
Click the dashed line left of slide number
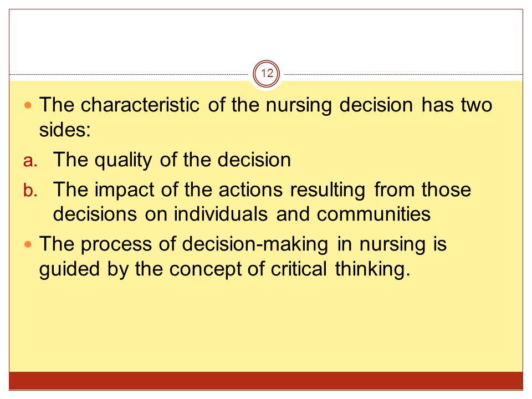click(x=129, y=74)
